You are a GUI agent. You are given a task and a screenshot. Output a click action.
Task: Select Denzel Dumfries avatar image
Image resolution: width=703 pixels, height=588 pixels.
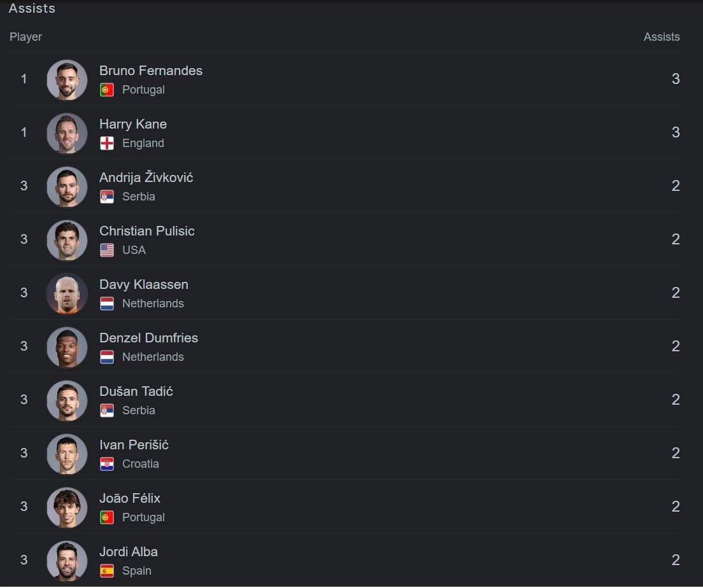click(67, 347)
